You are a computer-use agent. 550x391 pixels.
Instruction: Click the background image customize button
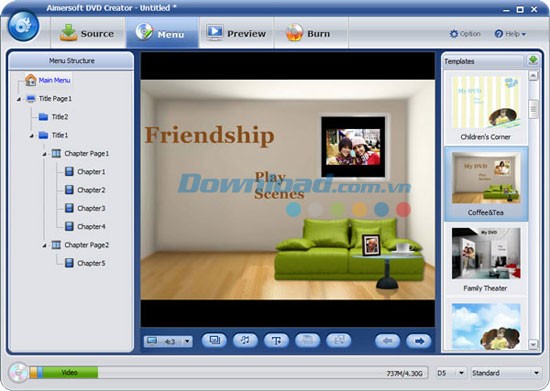(214, 341)
